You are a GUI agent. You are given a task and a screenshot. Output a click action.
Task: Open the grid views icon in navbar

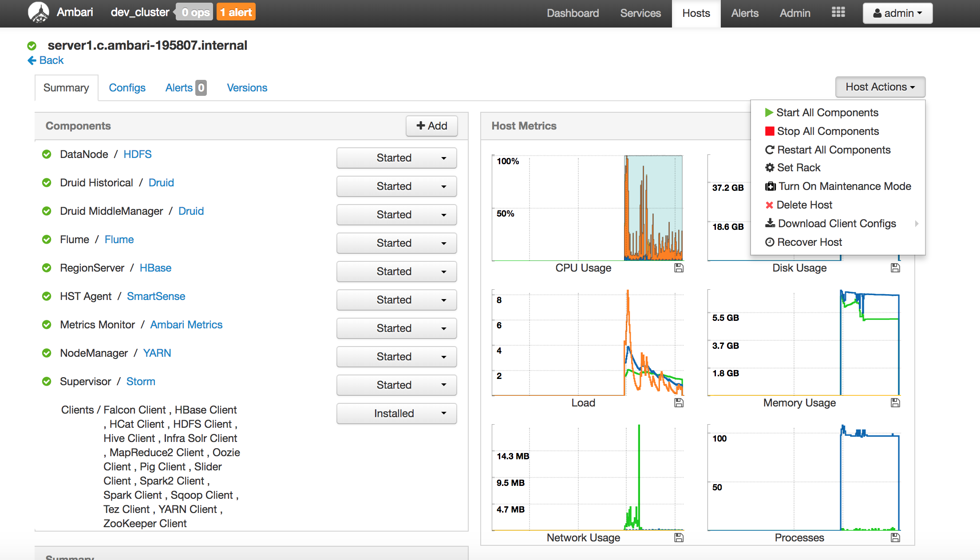(x=838, y=12)
